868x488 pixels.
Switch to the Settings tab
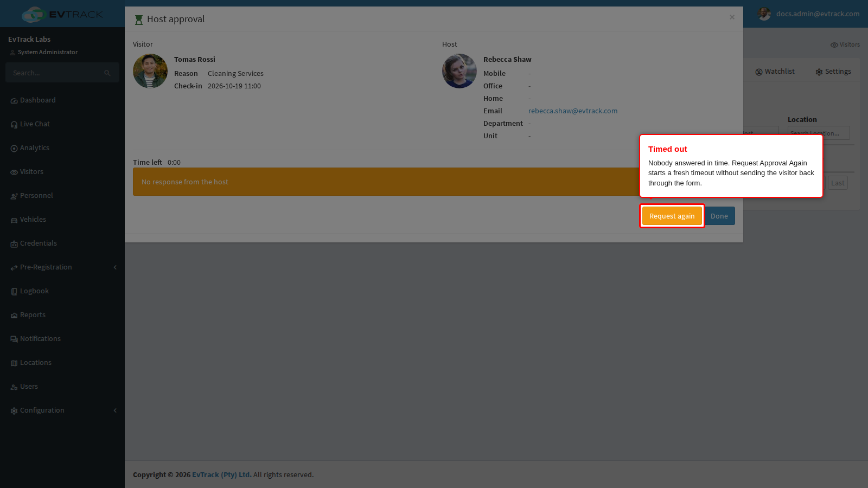(833, 72)
